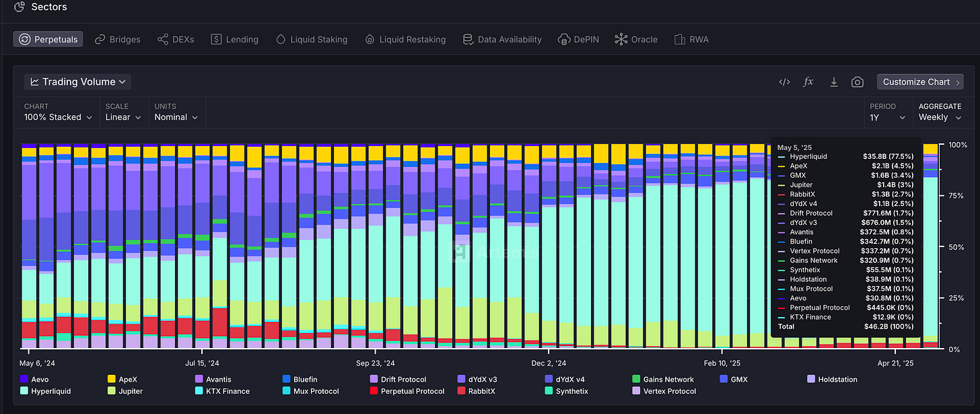The width and height of the screenshot is (980, 414).
Task: Click the camera screenshot icon
Action: coord(858,82)
